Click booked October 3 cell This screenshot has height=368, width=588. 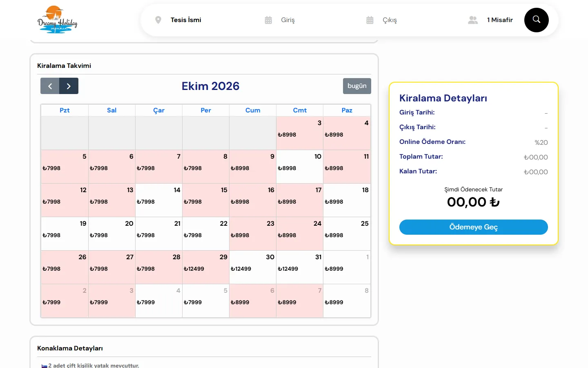(300, 133)
